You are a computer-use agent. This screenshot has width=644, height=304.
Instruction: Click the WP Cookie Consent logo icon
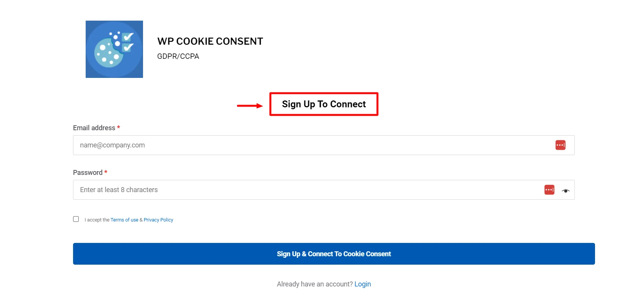[114, 49]
